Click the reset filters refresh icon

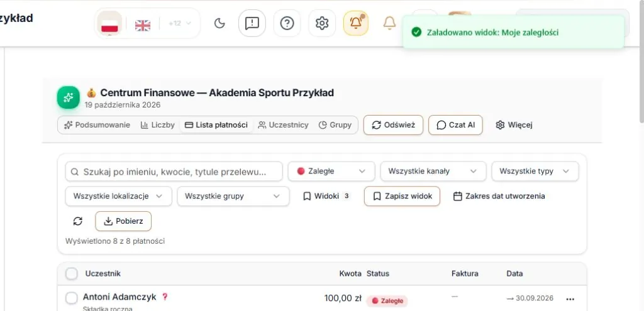77,221
